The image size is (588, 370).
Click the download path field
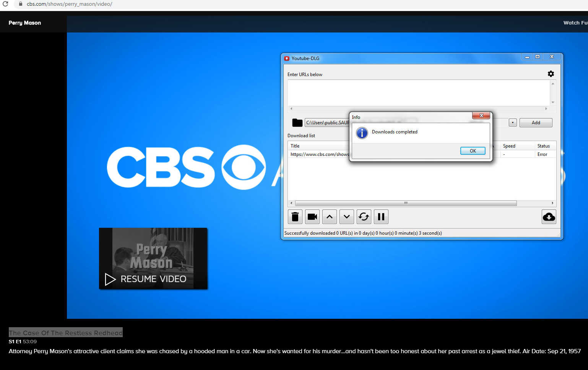pyautogui.click(x=327, y=123)
